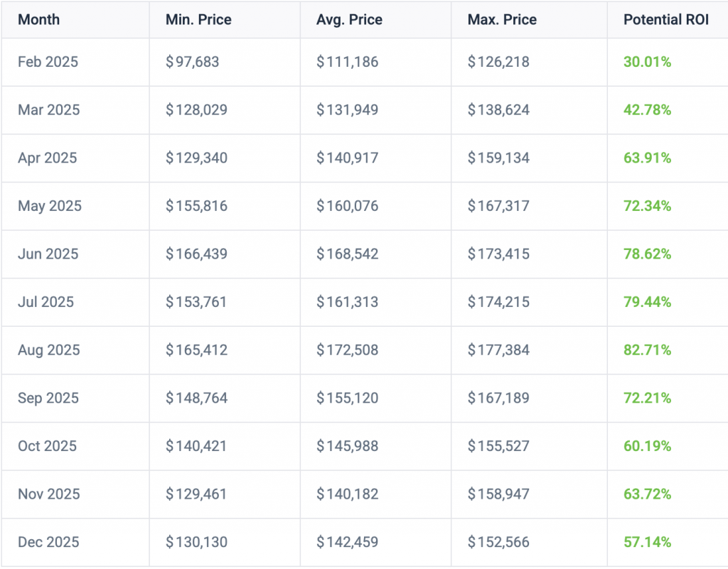The image size is (728, 569).
Task: Click the $138,624 maximum price value
Action: click(x=498, y=110)
